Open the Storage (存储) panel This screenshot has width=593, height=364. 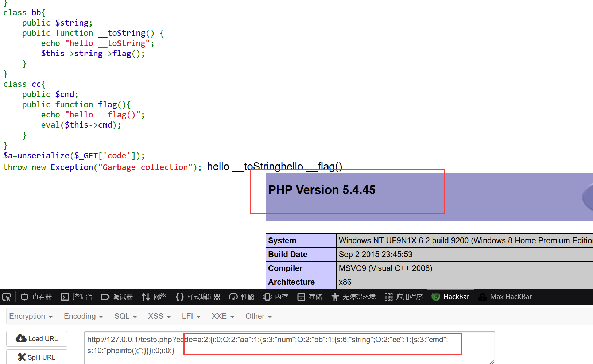[310, 297]
